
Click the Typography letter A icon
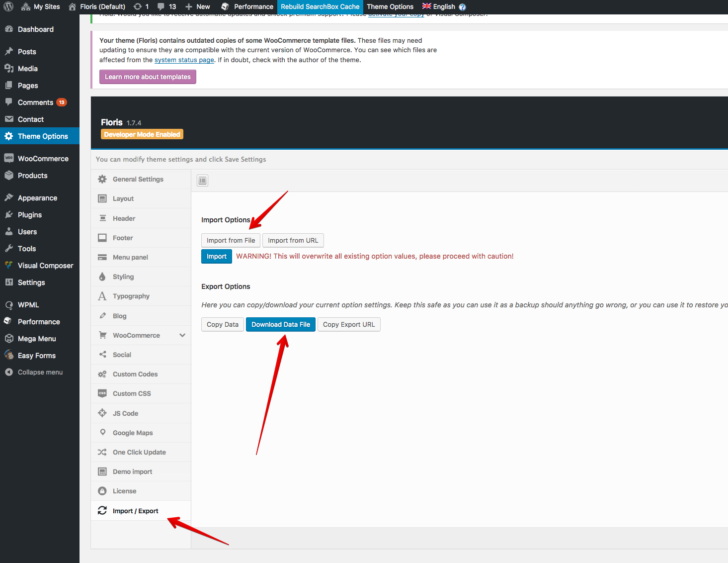(102, 296)
